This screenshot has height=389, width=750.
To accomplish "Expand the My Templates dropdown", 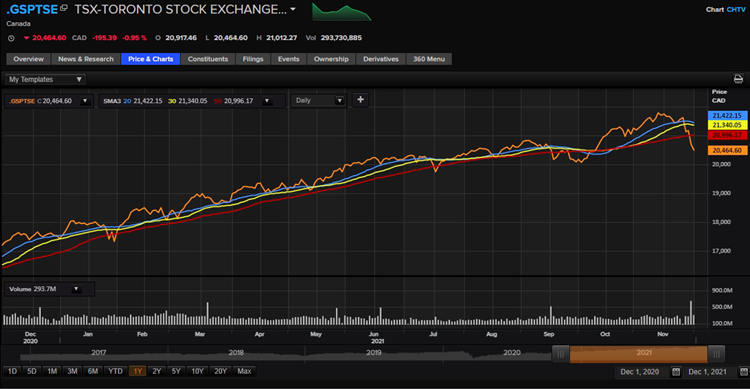I will (45, 79).
